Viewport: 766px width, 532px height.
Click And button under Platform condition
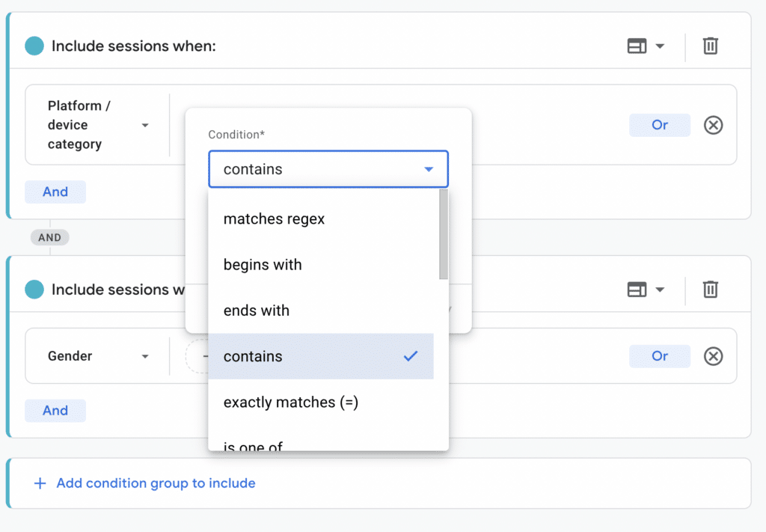(55, 192)
